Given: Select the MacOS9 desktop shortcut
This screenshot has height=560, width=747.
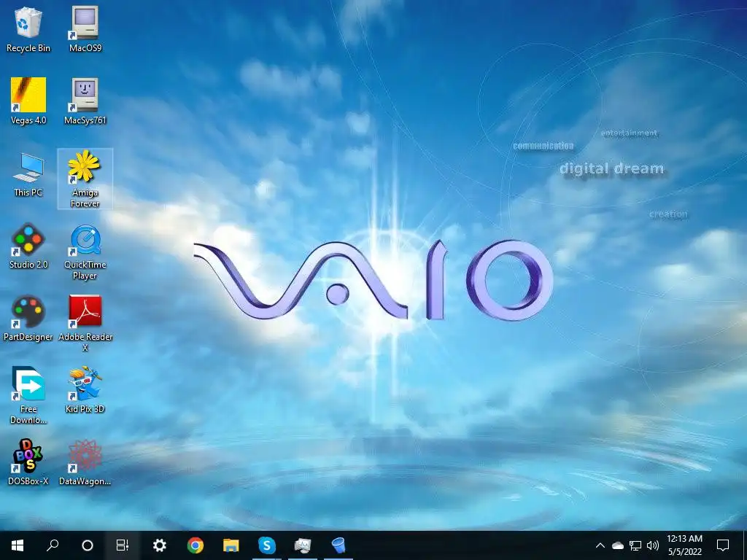Looking at the screenshot, I should [85, 29].
